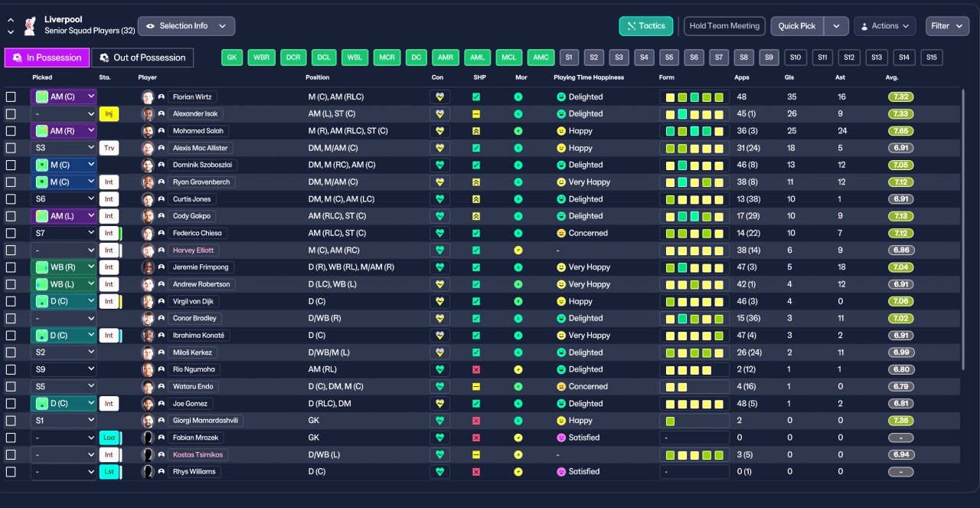Screen dimensions: 980x508
Task: Tick the checkbox for Florian Wirtz
Action: pyautogui.click(x=11, y=97)
